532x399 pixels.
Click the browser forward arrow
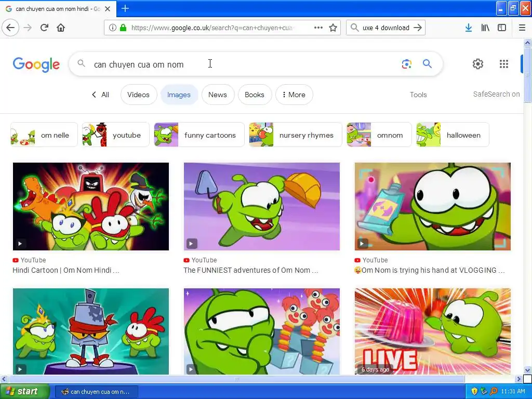click(28, 28)
